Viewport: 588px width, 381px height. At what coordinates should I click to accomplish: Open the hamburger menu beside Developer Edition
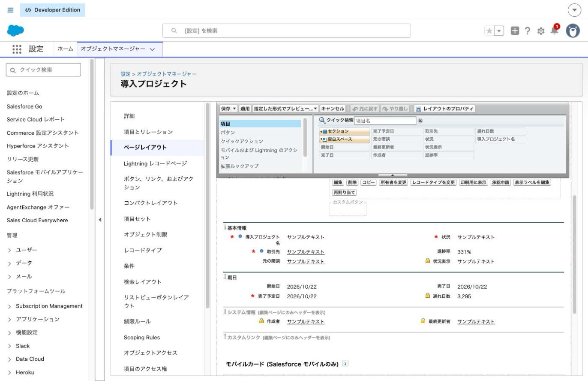[x=10, y=10]
